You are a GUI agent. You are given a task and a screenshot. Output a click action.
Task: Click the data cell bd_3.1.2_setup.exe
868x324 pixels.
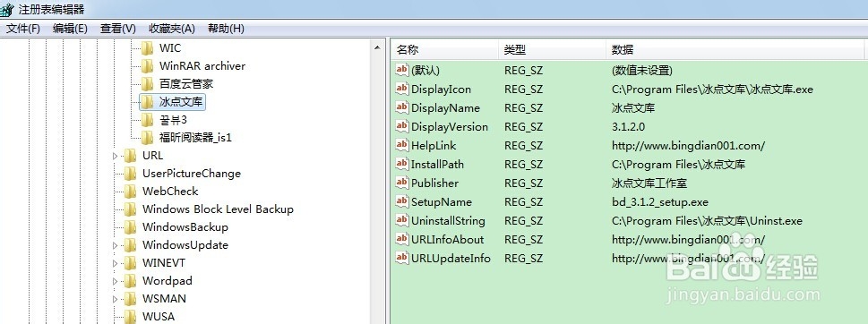[660, 201]
